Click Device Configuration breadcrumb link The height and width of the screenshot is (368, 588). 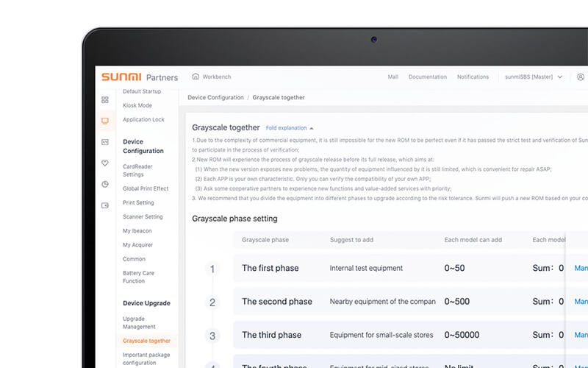click(x=215, y=97)
